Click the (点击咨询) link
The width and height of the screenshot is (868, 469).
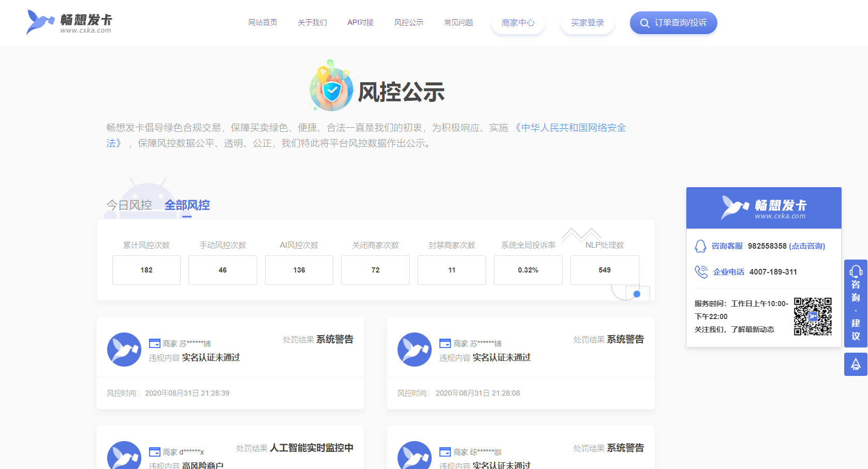(807, 246)
